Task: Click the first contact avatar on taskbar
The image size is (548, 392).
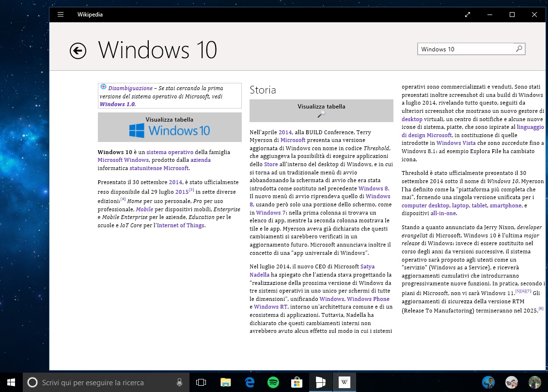Action: (488, 383)
